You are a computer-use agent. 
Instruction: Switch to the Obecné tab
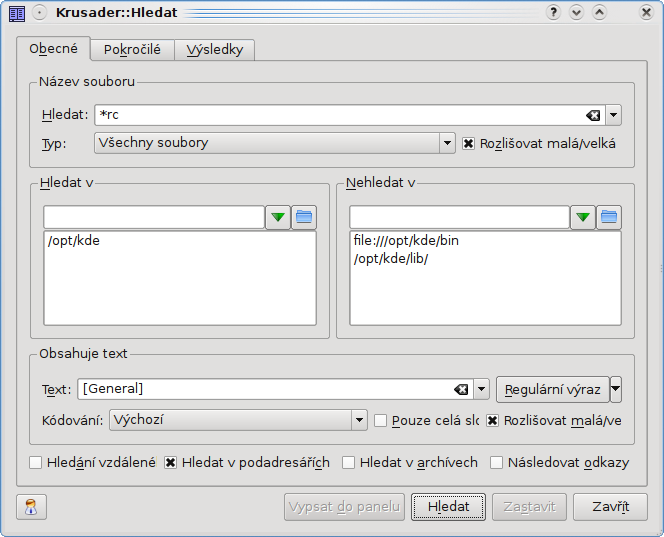(x=53, y=49)
